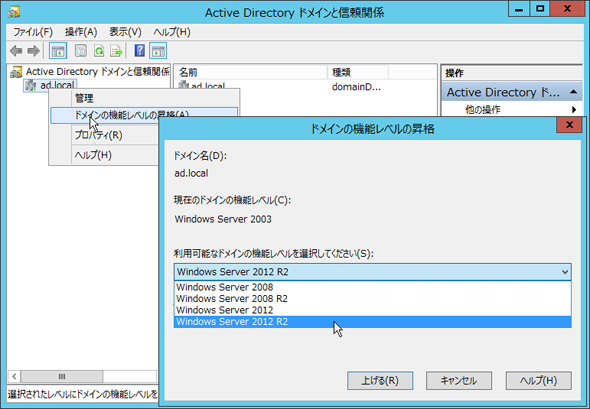Toggle the console tree pane icon
Screen dimensions: 590x409
58,51
